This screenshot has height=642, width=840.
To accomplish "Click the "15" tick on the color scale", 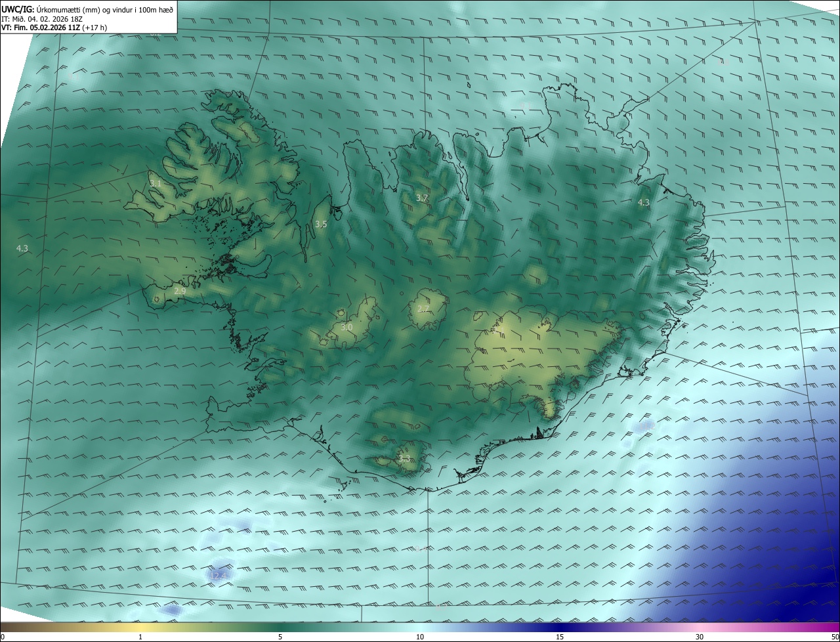I will [560, 637].
